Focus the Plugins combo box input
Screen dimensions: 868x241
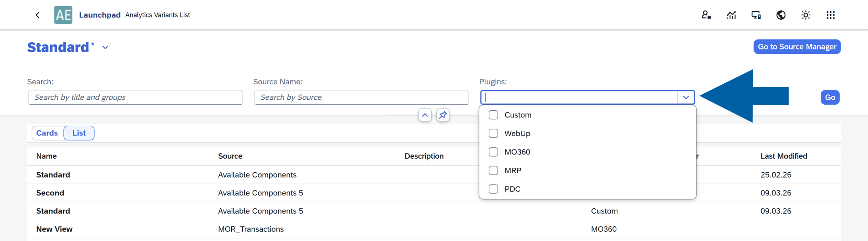pos(579,97)
